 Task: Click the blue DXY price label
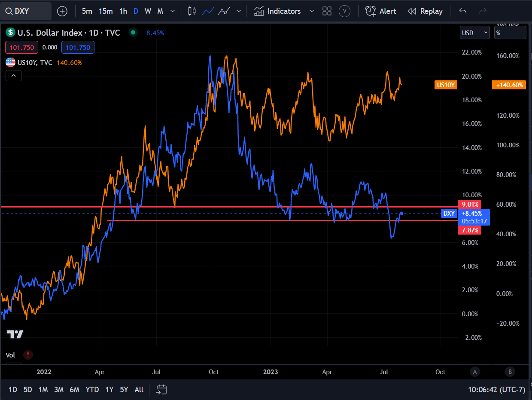(449, 214)
